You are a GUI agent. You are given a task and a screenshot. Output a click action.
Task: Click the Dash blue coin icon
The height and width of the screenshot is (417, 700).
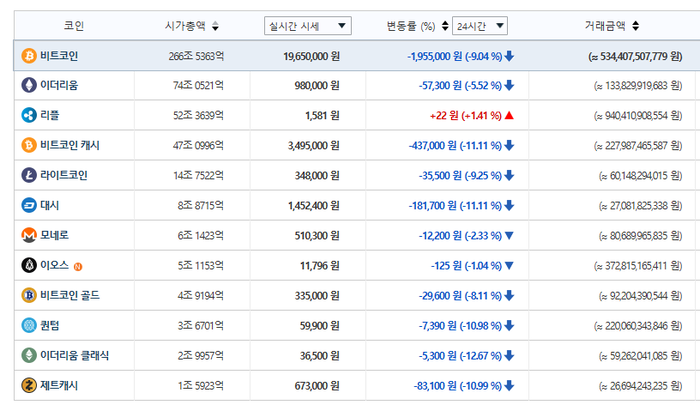tap(29, 205)
